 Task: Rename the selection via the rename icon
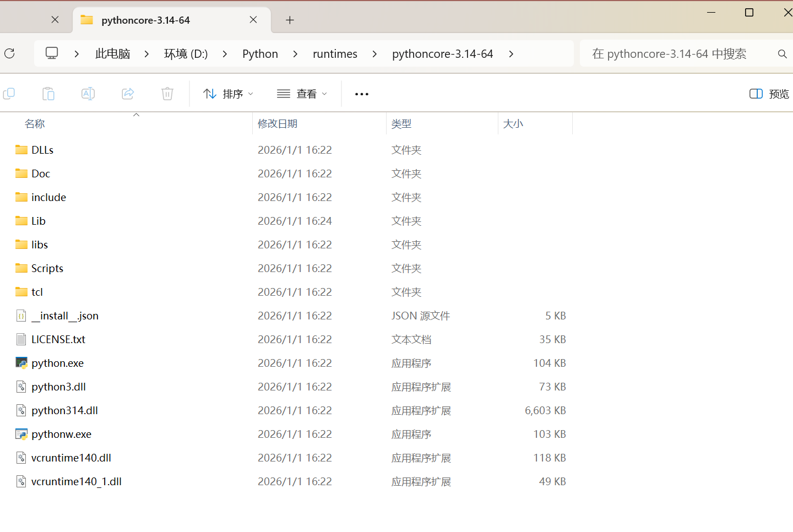(88, 94)
